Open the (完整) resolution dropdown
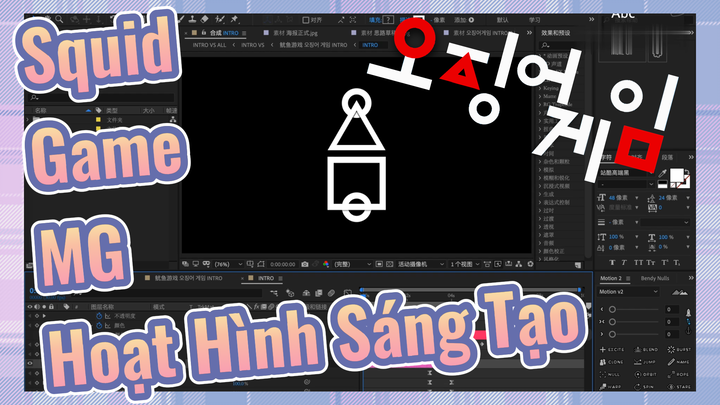The image size is (720, 405). point(352,264)
